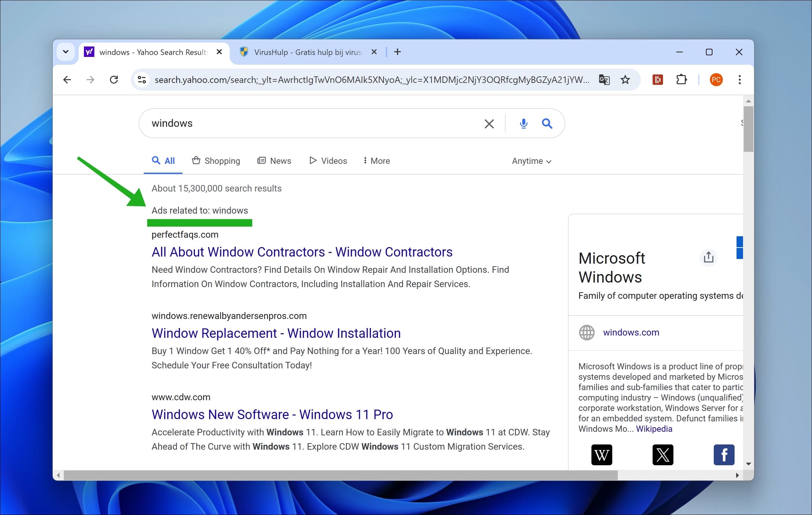This screenshot has height=515, width=812.
Task: Open the Facebook icon in knowledge panel
Action: 724,455
